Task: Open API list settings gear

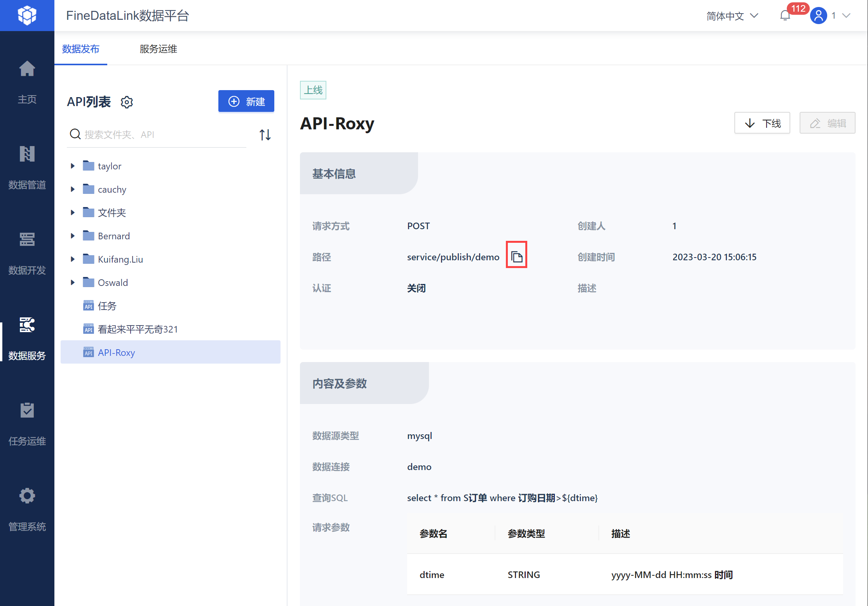Action: (x=127, y=102)
